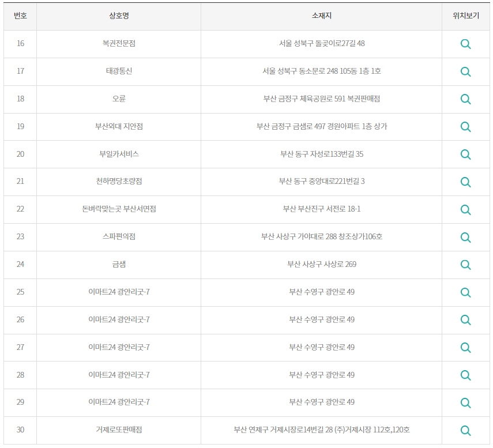The image size is (493, 448).
Task: Click address 부산 금정구 금샘로 497
Action: click(x=322, y=126)
